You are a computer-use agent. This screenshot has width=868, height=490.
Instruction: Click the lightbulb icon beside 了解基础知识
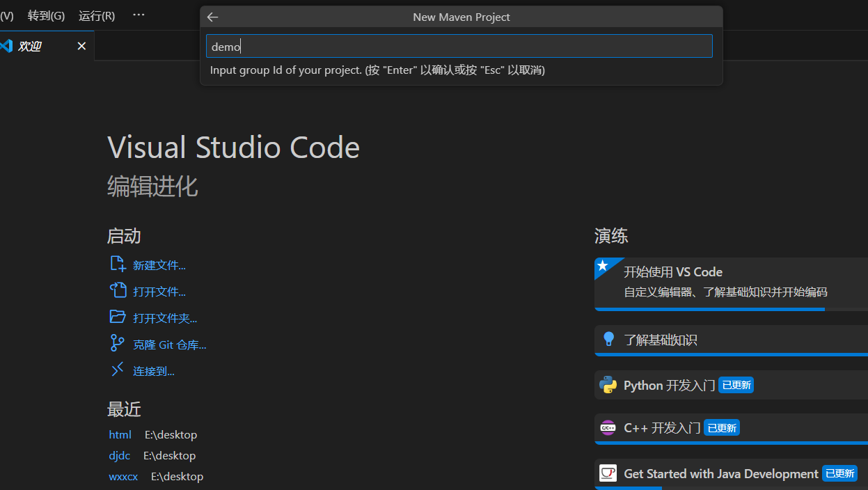coord(608,340)
